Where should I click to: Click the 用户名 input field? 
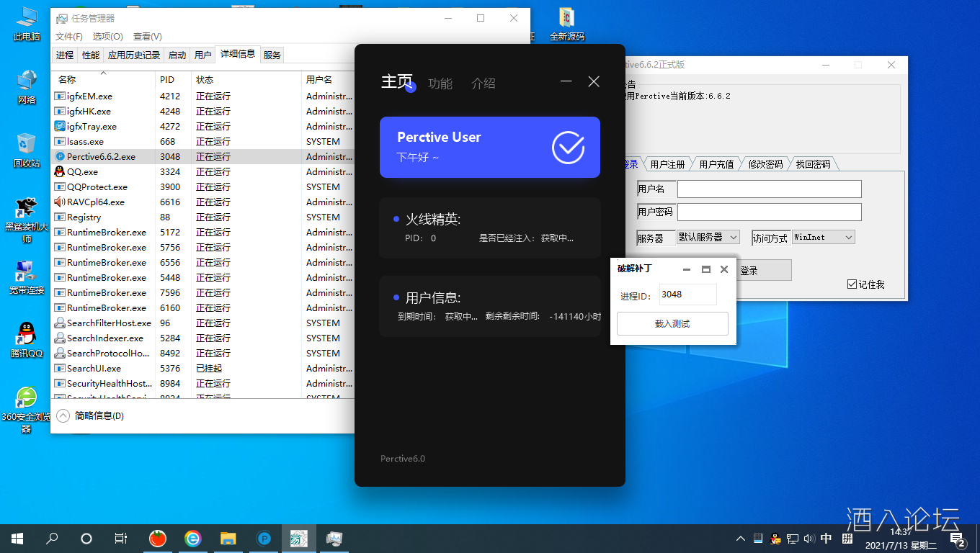click(x=770, y=189)
